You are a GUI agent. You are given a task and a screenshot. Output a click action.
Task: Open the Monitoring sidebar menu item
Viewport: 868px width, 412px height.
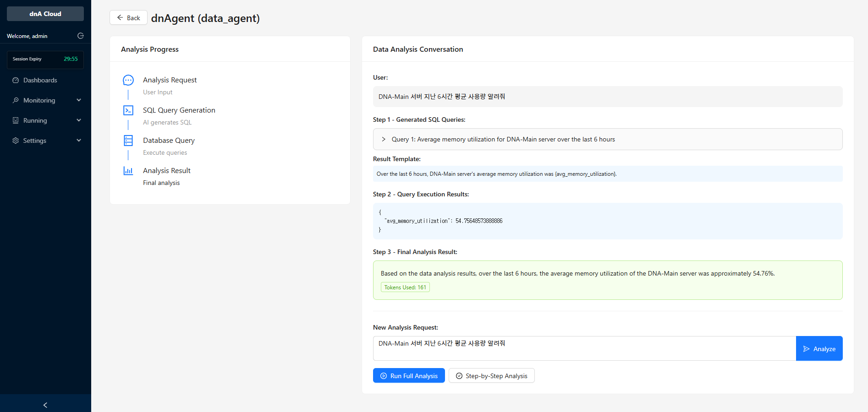point(39,100)
